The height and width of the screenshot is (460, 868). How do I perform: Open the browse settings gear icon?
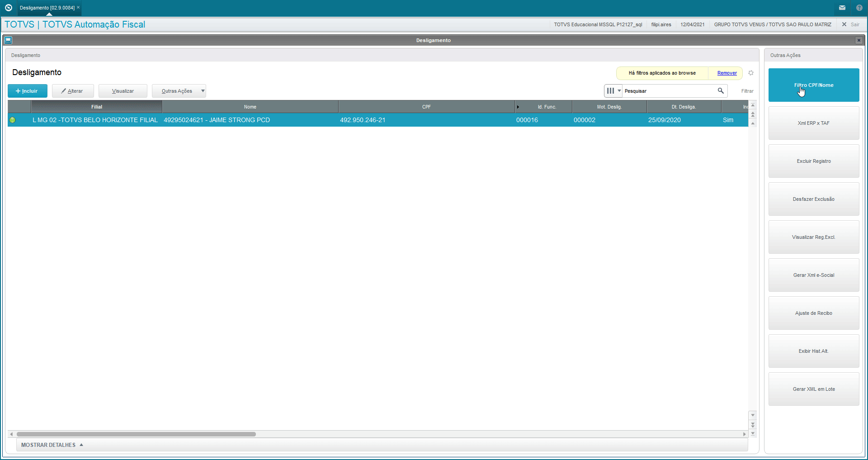coord(751,73)
